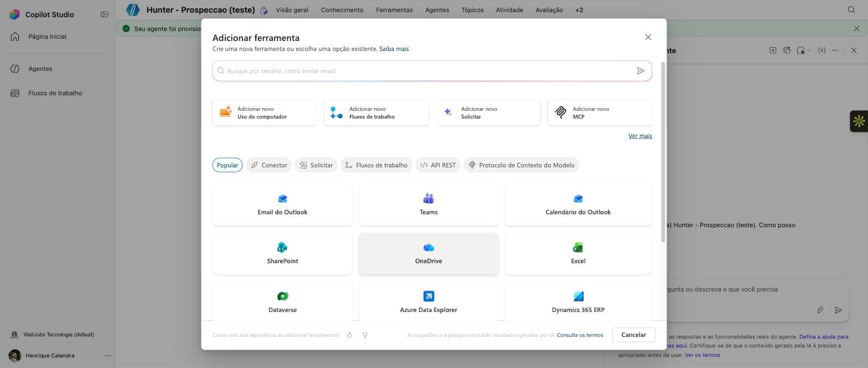Select the Fluxos de trabalho filter chip
The width and height of the screenshot is (868, 368).
tap(376, 165)
